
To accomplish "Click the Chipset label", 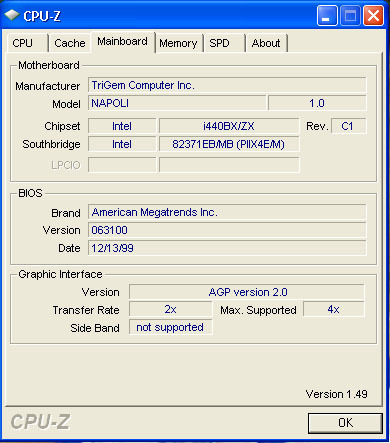I will [62, 126].
